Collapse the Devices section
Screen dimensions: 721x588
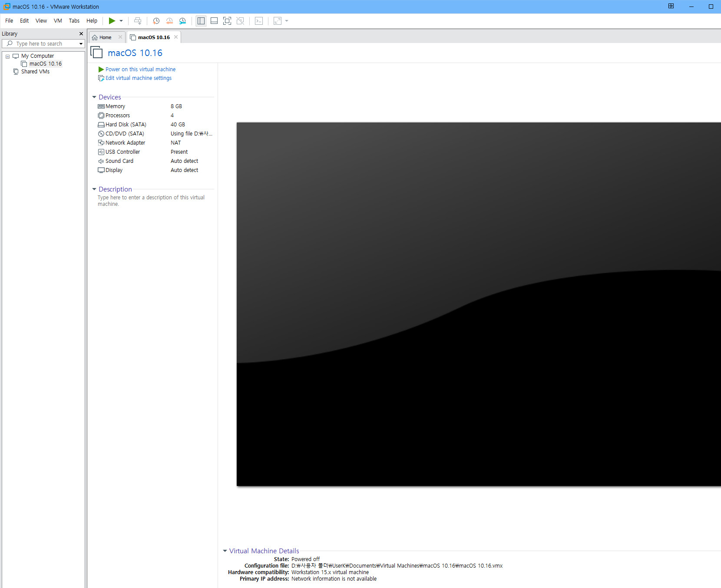pyautogui.click(x=94, y=97)
